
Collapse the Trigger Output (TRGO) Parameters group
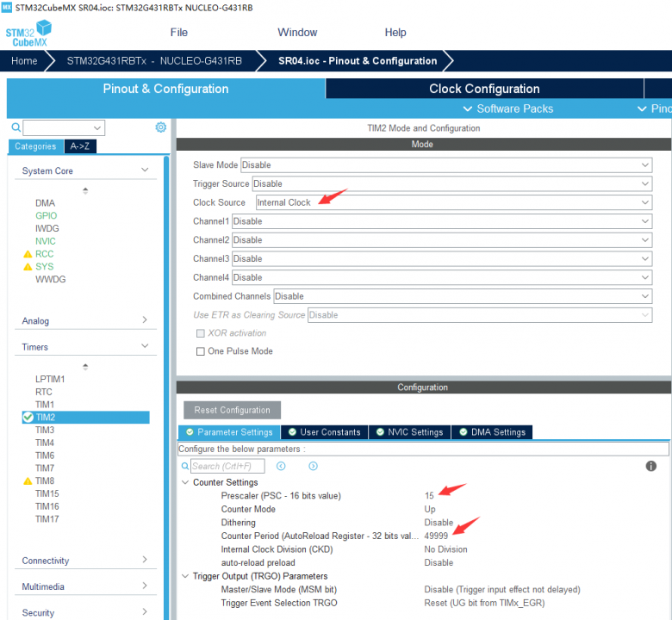pyautogui.click(x=185, y=576)
